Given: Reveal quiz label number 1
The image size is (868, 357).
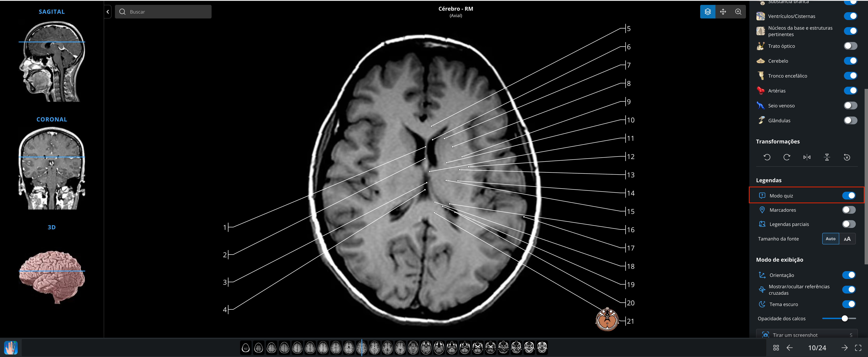Looking at the screenshot, I should click(225, 227).
